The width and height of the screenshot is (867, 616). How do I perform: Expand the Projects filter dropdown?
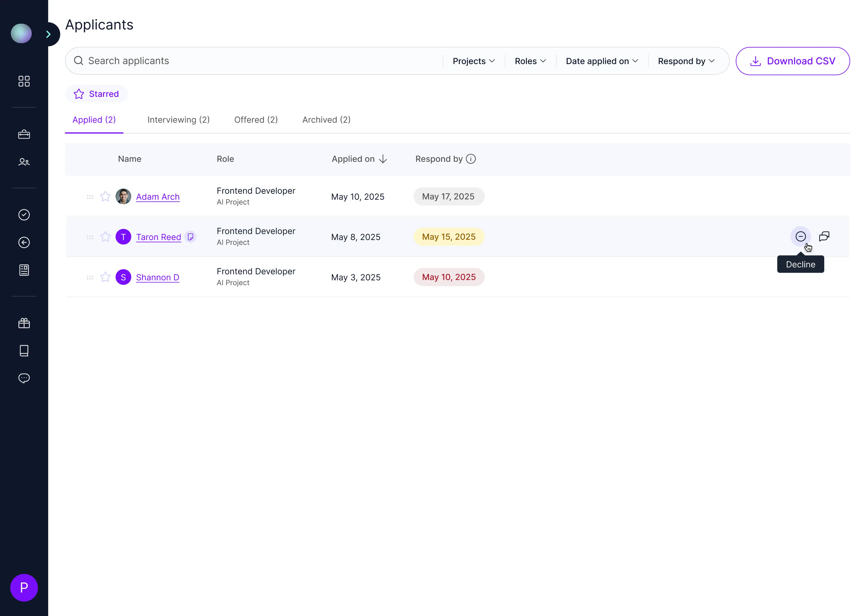[473, 61]
